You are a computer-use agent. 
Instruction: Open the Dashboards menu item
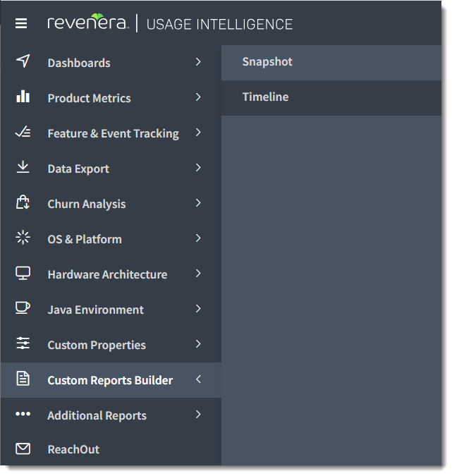pyautogui.click(x=111, y=63)
